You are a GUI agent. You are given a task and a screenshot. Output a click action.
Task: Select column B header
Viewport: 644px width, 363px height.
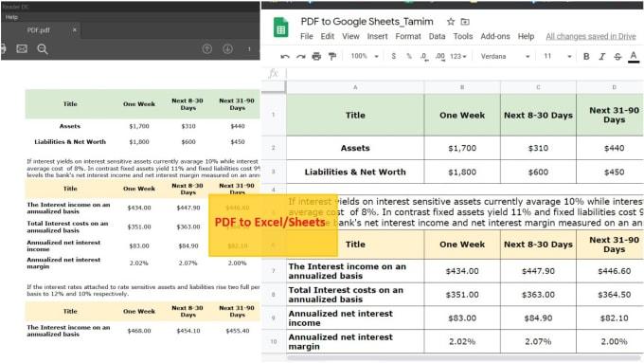click(x=462, y=87)
